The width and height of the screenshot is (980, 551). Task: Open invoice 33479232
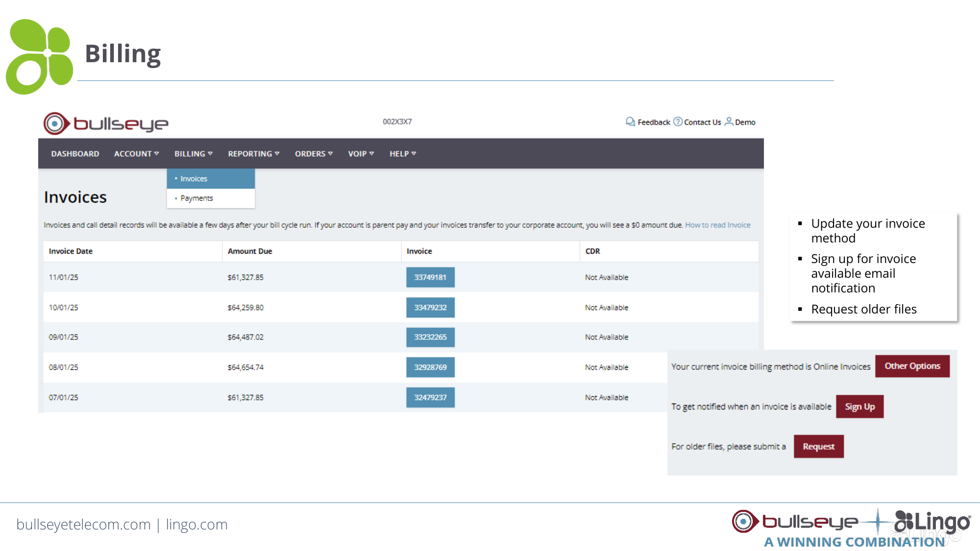point(430,308)
